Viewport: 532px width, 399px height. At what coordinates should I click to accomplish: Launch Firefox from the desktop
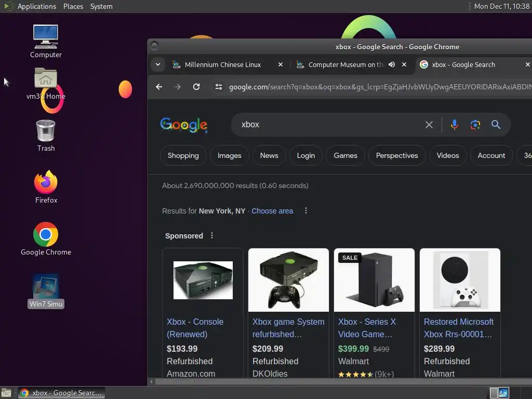[46, 187]
